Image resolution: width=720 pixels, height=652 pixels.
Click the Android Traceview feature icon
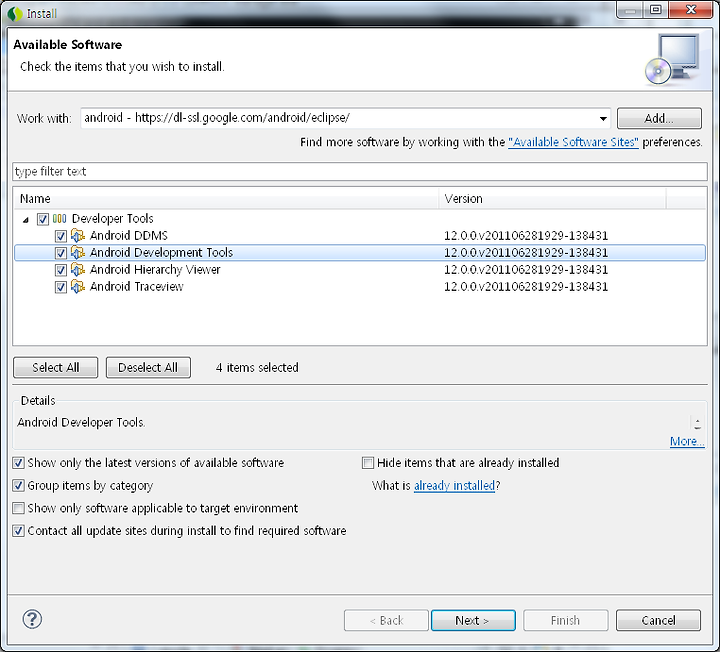(78, 287)
